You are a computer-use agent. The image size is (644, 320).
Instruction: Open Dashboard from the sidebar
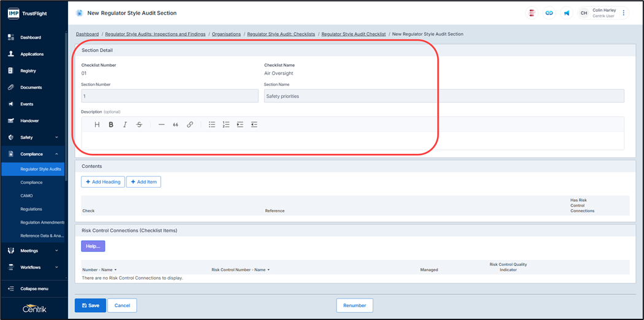point(30,37)
